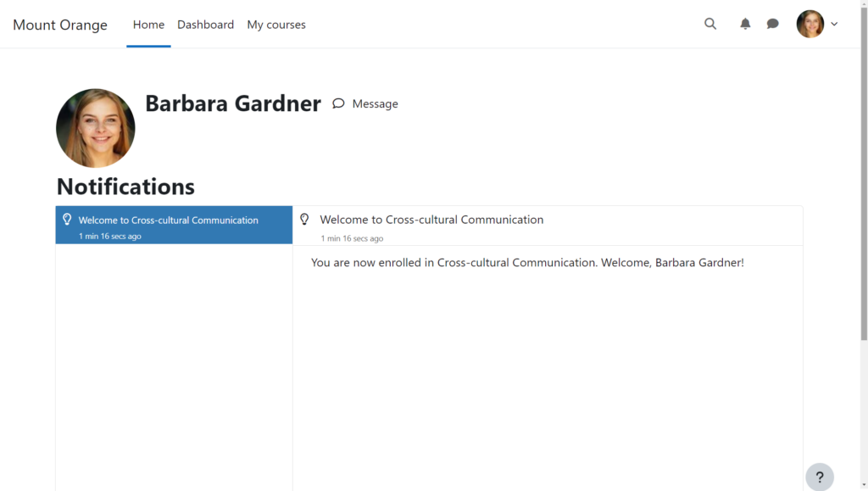Click the Message link next to Barbara Gardner

pyautogui.click(x=375, y=103)
